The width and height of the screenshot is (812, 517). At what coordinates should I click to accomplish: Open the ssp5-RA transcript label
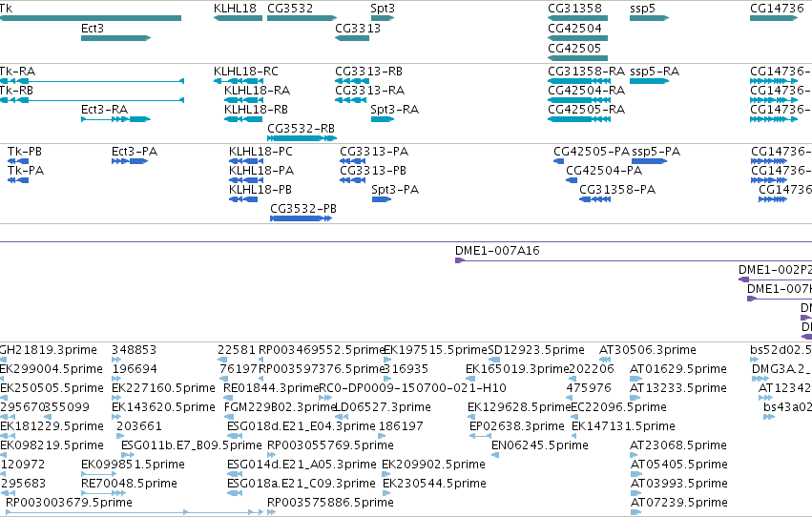point(655,72)
